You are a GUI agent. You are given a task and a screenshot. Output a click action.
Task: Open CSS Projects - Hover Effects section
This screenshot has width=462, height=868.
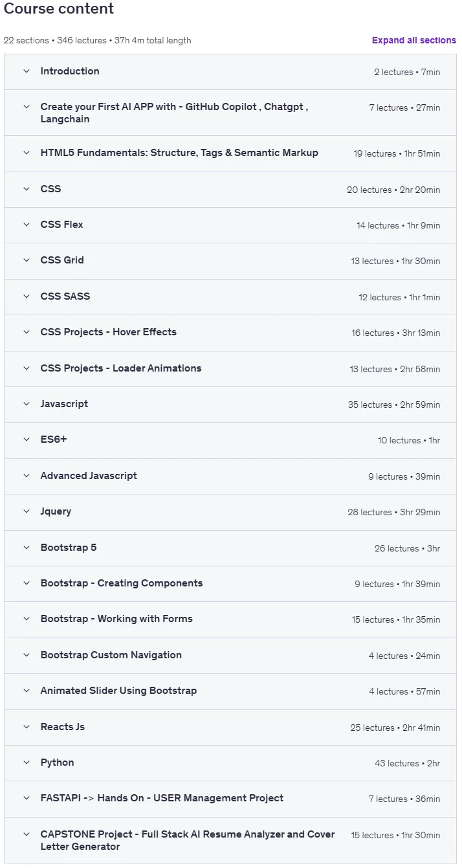pos(230,333)
